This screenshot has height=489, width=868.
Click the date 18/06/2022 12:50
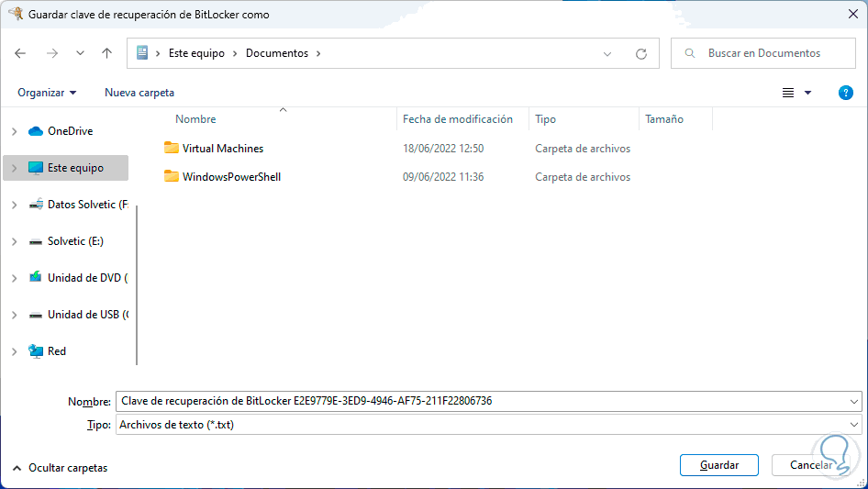(443, 149)
